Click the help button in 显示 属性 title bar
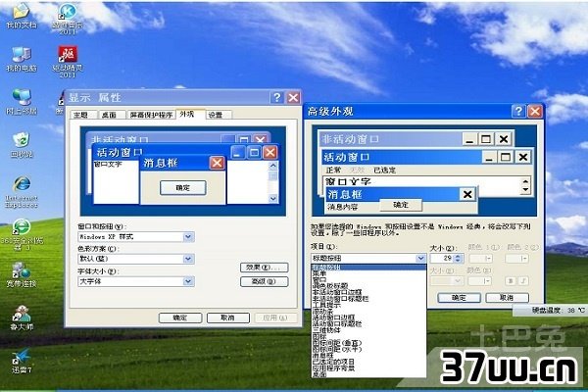 276,98
